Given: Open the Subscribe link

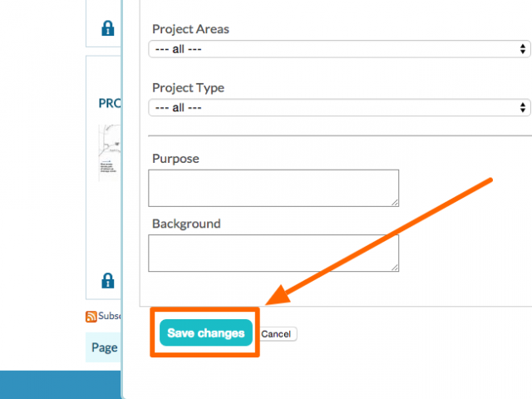Looking at the screenshot, I should click(109, 316).
